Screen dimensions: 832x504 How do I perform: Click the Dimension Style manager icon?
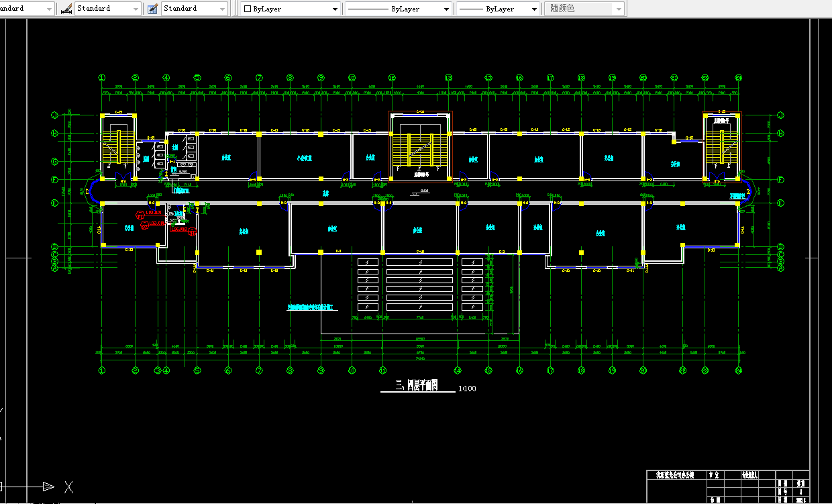pyautogui.click(x=66, y=9)
